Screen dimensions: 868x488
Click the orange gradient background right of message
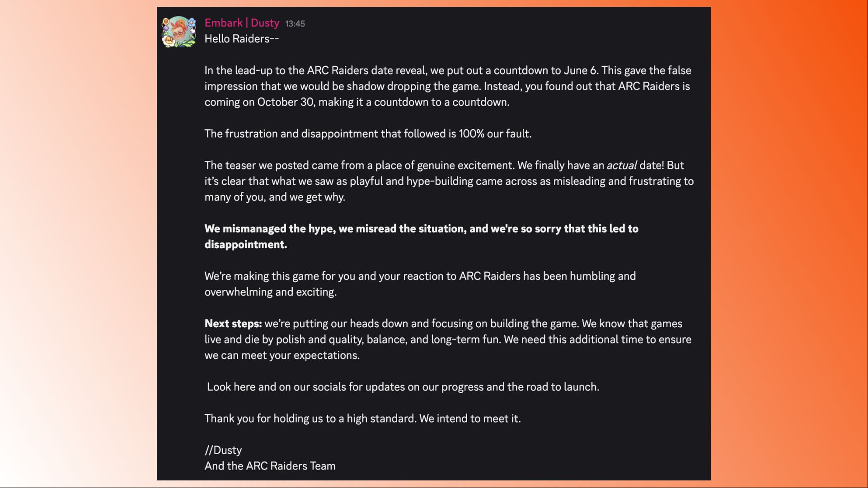[788, 244]
